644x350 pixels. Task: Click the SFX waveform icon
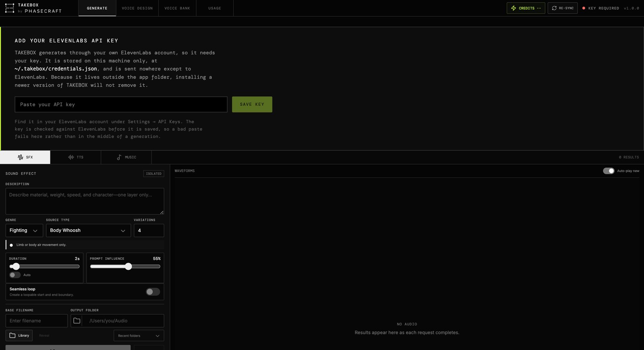click(21, 157)
